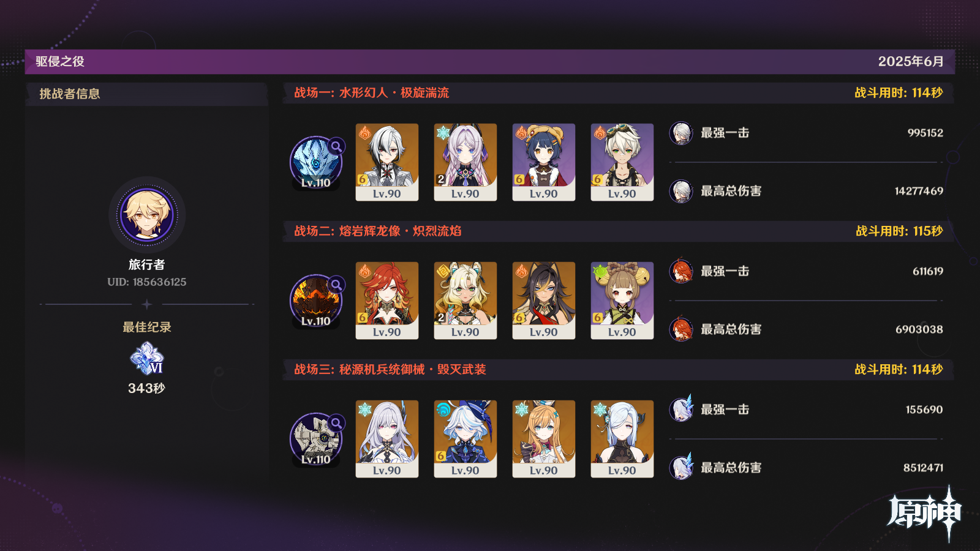Click the mechanical boss icon in battlefield three
This screenshot has height=551, width=980.
coord(316,440)
